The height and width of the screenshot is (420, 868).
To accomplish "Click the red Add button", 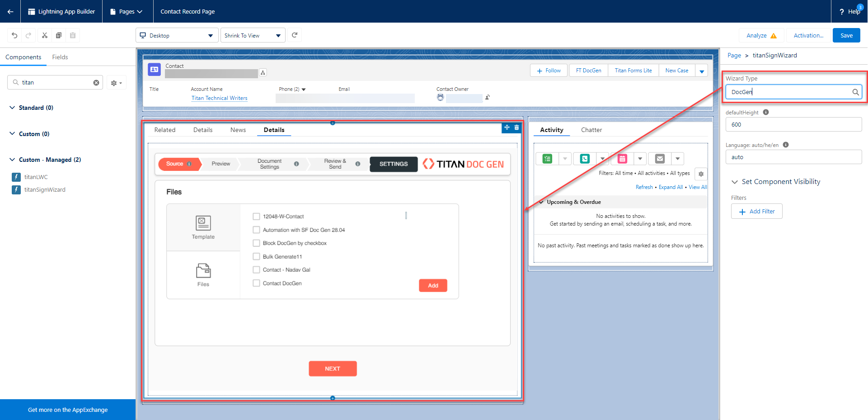I will click(433, 285).
